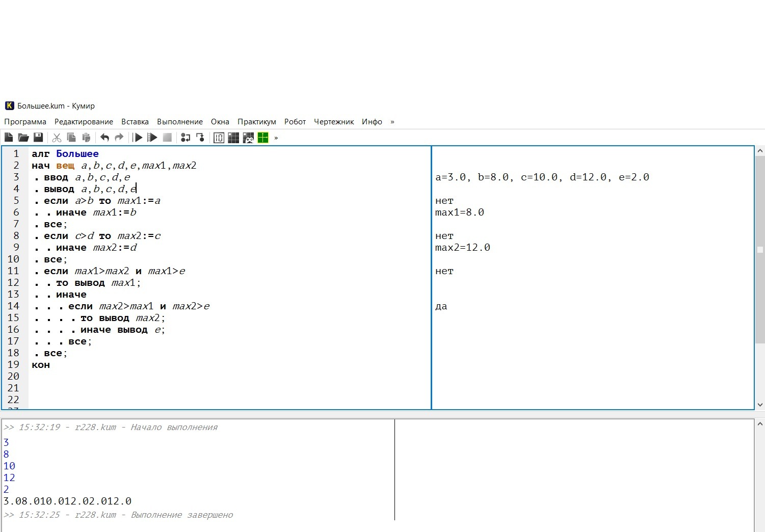Image resolution: width=765 pixels, height=532 pixels.
Task: Run the program with the play button
Action: click(138, 138)
